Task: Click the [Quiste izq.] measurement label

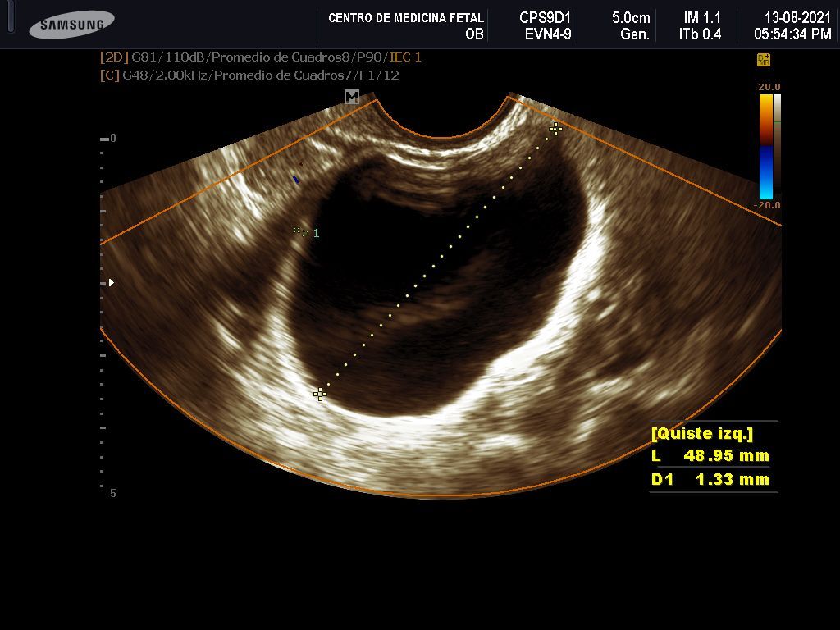Action: coord(702,433)
